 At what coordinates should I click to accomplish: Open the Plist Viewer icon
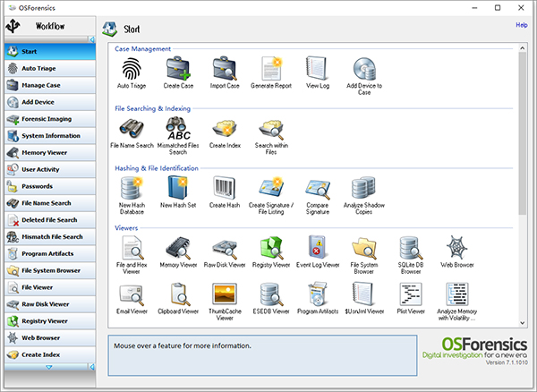(411, 294)
